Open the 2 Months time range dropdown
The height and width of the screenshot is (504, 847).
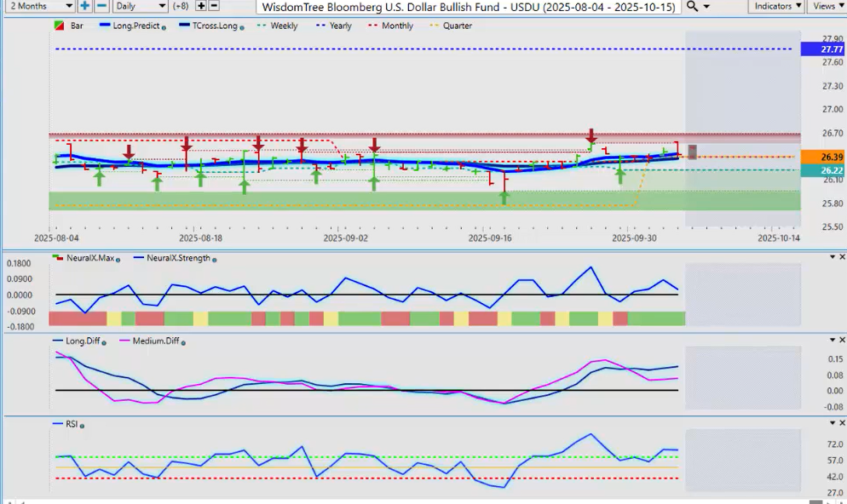click(x=37, y=6)
